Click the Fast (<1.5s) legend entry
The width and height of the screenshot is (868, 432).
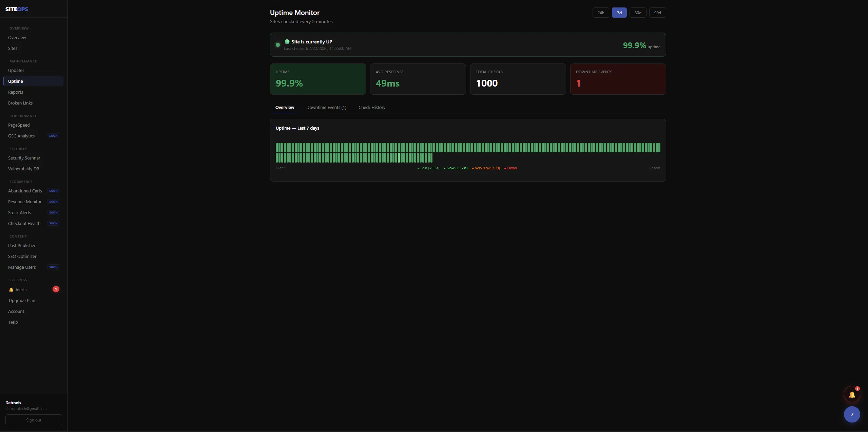pyautogui.click(x=428, y=168)
